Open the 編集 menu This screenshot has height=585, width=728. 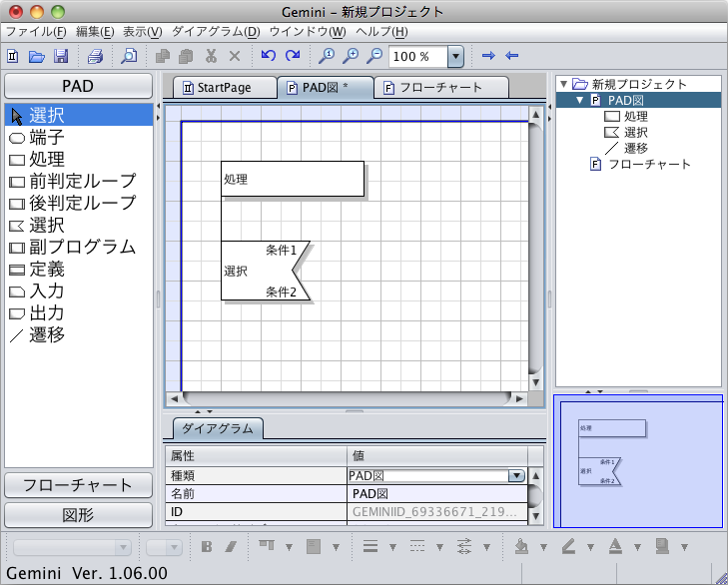95,32
